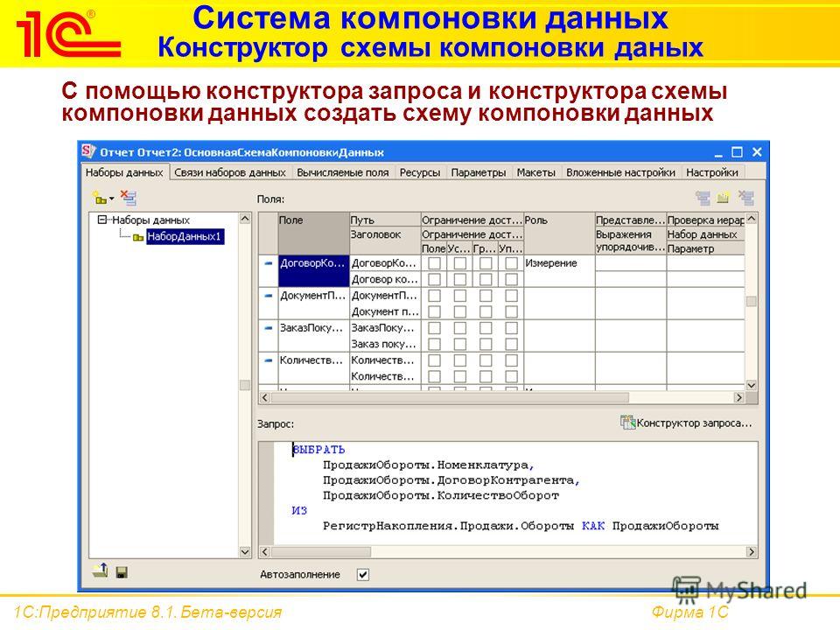Image resolution: width=840 pixels, height=630 pixels.
Task: Click the ПродажиОбороты.ДоговорКонтрагента line in the query
Action: point(451,480)
